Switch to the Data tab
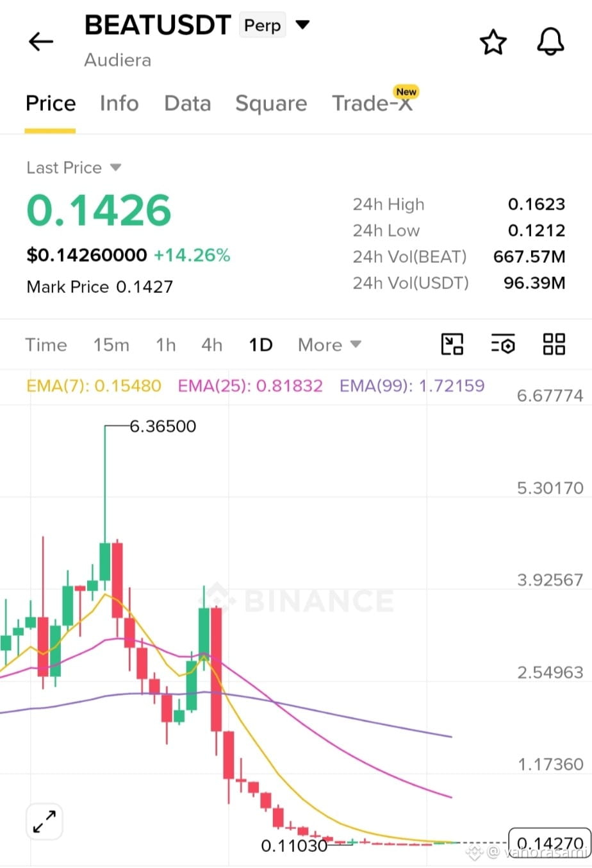This screenshot has width=592, height=868. coord(188,104)
